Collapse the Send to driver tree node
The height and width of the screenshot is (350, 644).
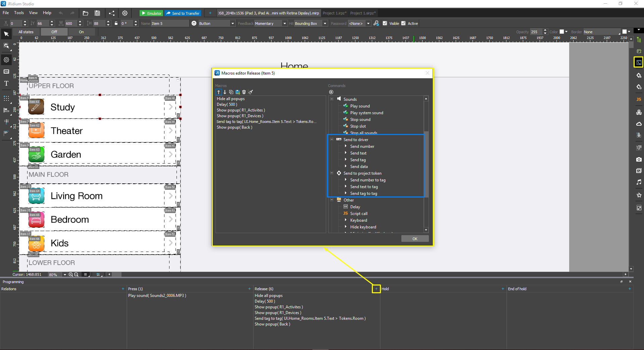tap(332, 139)
